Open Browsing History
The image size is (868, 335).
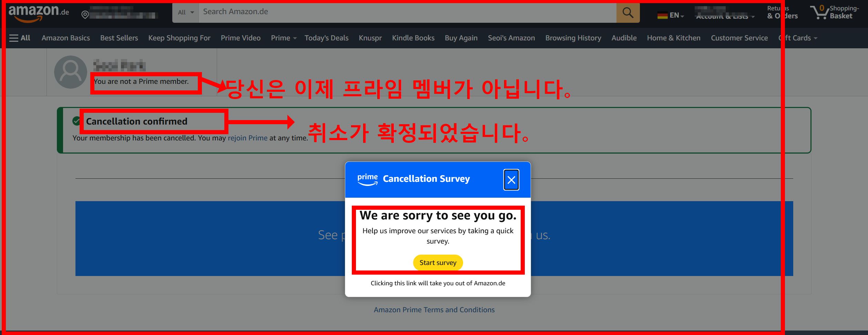click(573, 38)
